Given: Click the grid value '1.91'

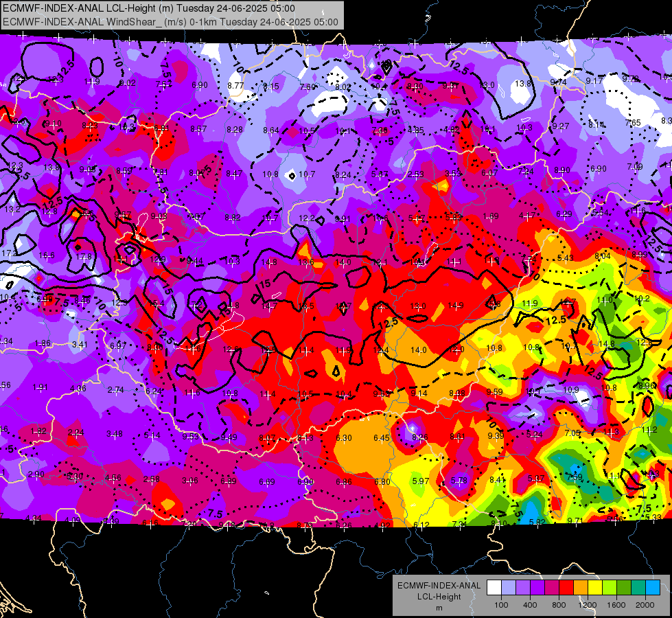Looking at the screenshot, I should pos(40,387).
